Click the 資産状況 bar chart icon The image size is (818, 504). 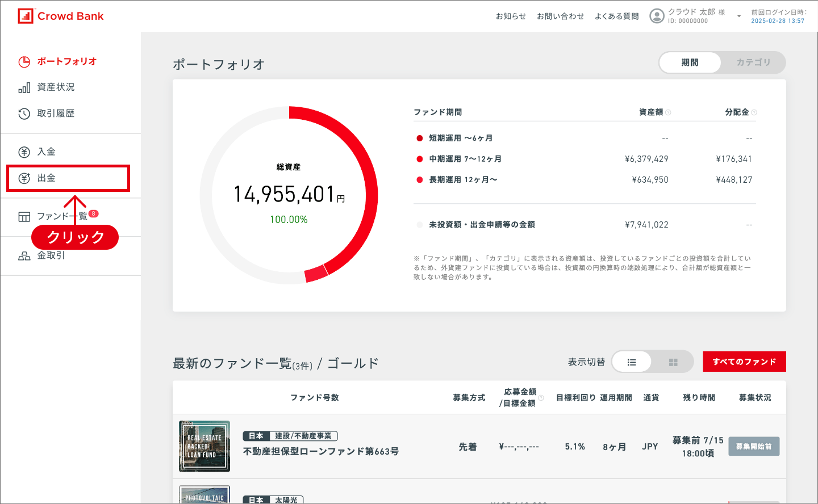(x=24, y=87)
